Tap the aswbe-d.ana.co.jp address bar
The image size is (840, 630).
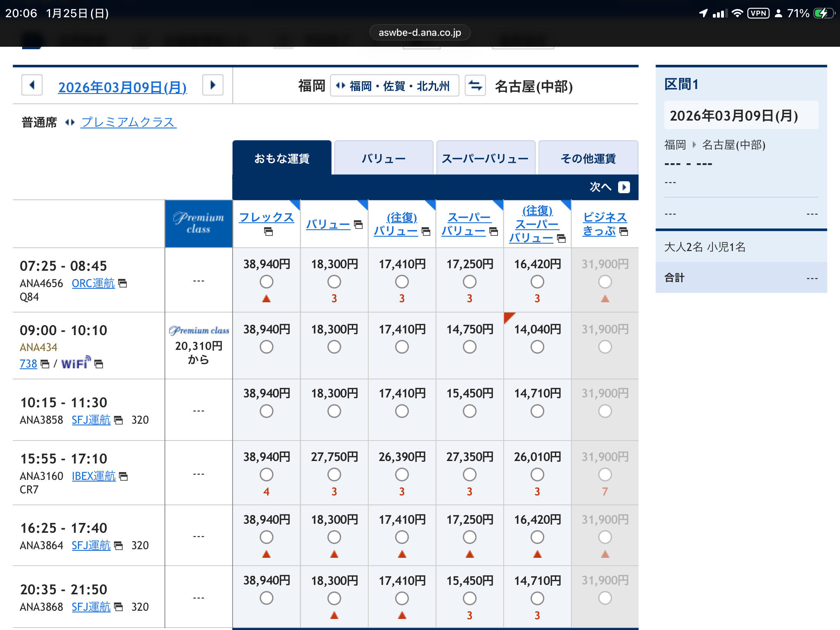coord(420,32)
